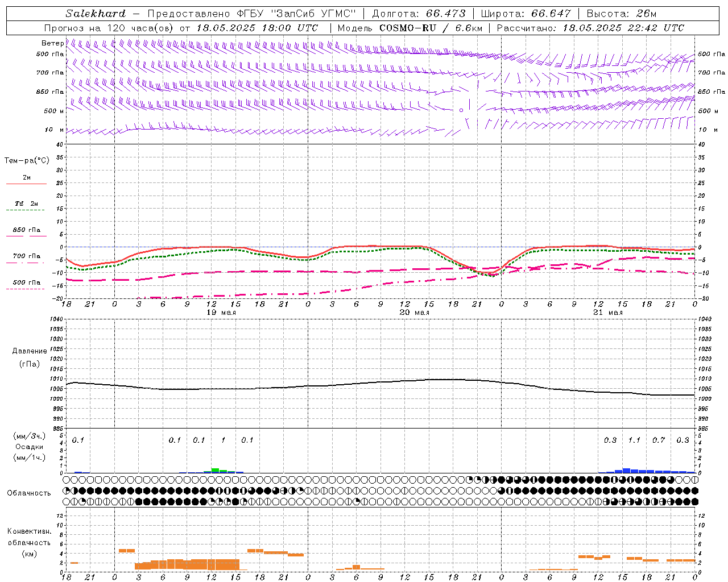Click the '500 гПа' legend entry in temperature panel
The width and height of the screenshot is (728, 582).
[27, 282]
